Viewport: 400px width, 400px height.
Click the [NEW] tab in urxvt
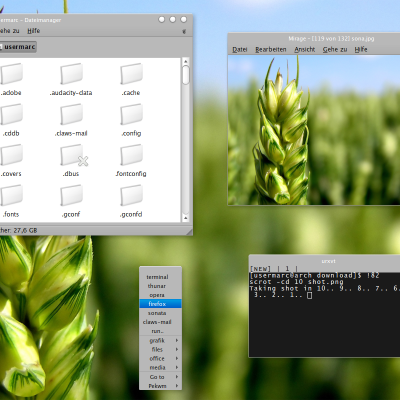(x=260, y=268)
